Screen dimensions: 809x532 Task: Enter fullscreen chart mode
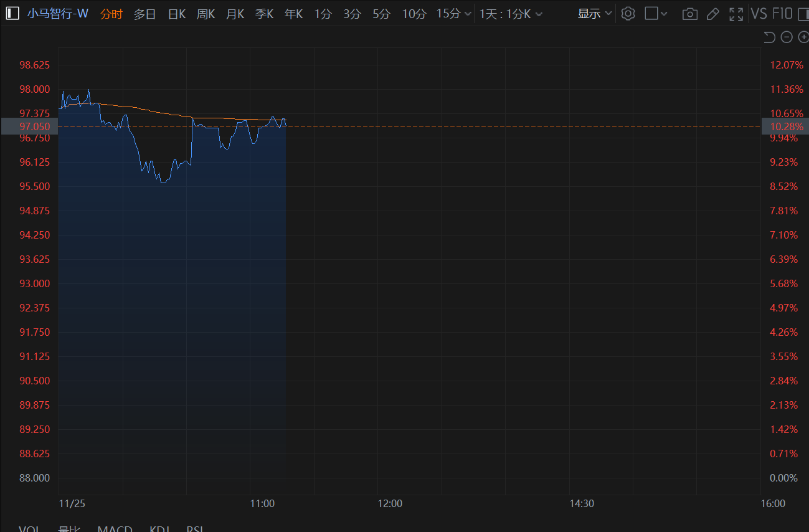click(x=736, y=14)
